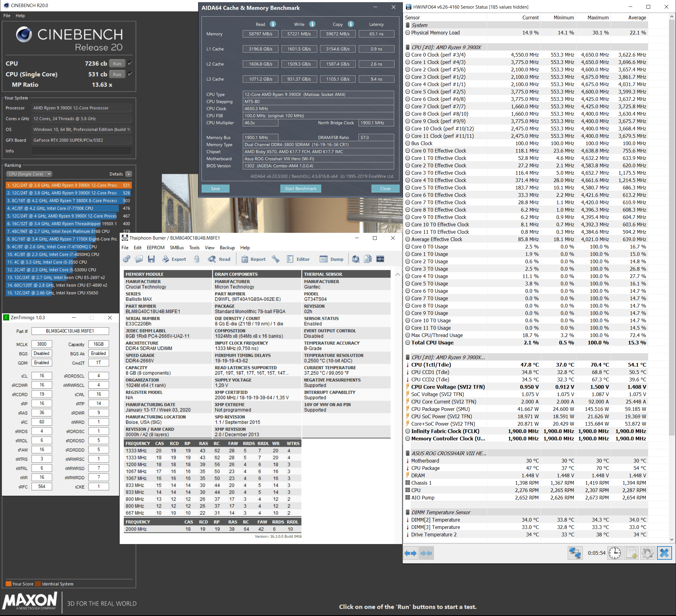Select the ASUS ROG CROSSHAIR VIII HE... group row
Screen dimensions: 676x616
(x=526, y=453)
